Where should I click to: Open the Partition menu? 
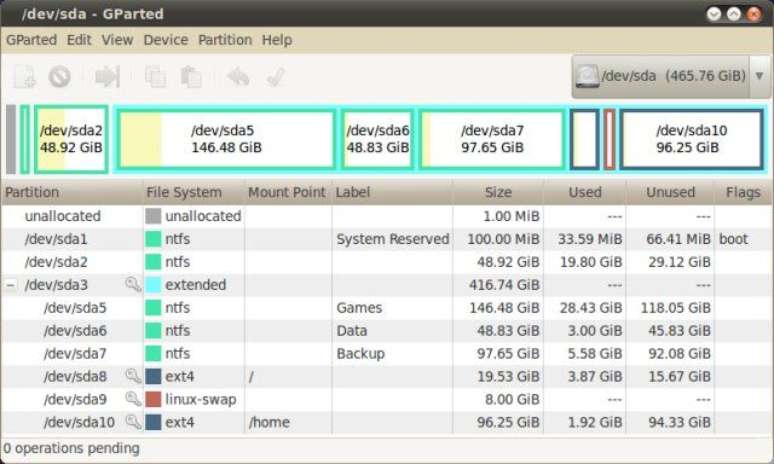tap(225, 40)
